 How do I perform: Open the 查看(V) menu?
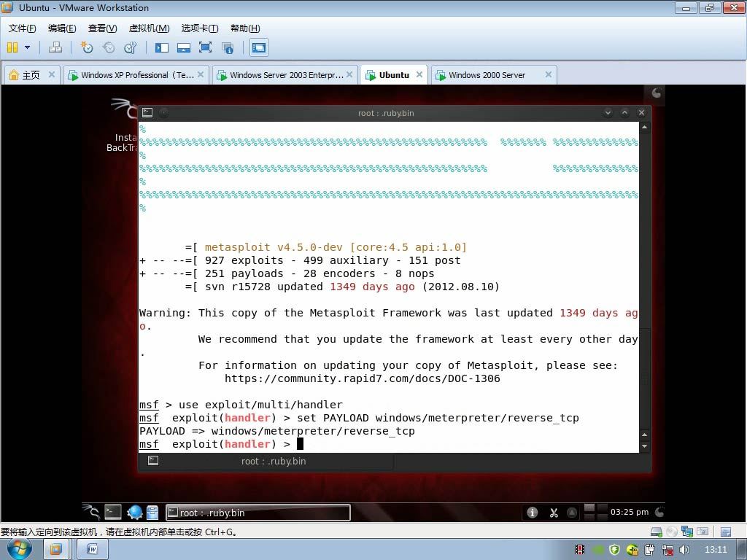tap(102, 28)
